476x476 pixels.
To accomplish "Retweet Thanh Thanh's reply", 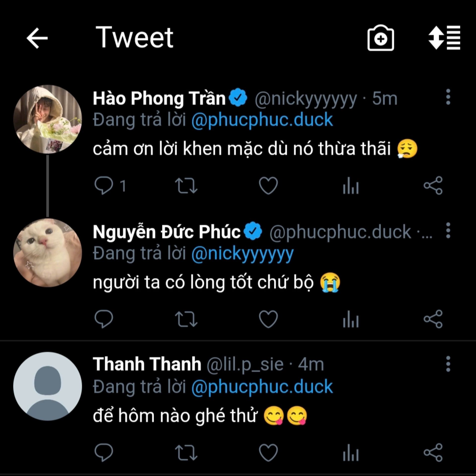I will tap(186, 453).
